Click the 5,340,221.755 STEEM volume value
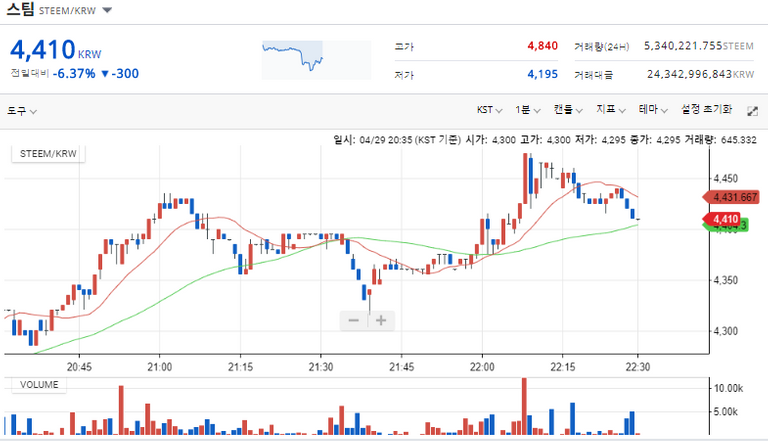The height and width of the screenshot is (441, 768). coord(698,46)
